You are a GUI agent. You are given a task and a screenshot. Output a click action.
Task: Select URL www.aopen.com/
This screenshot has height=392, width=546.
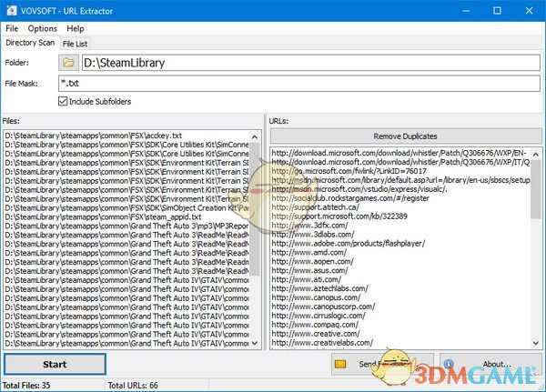400,261
